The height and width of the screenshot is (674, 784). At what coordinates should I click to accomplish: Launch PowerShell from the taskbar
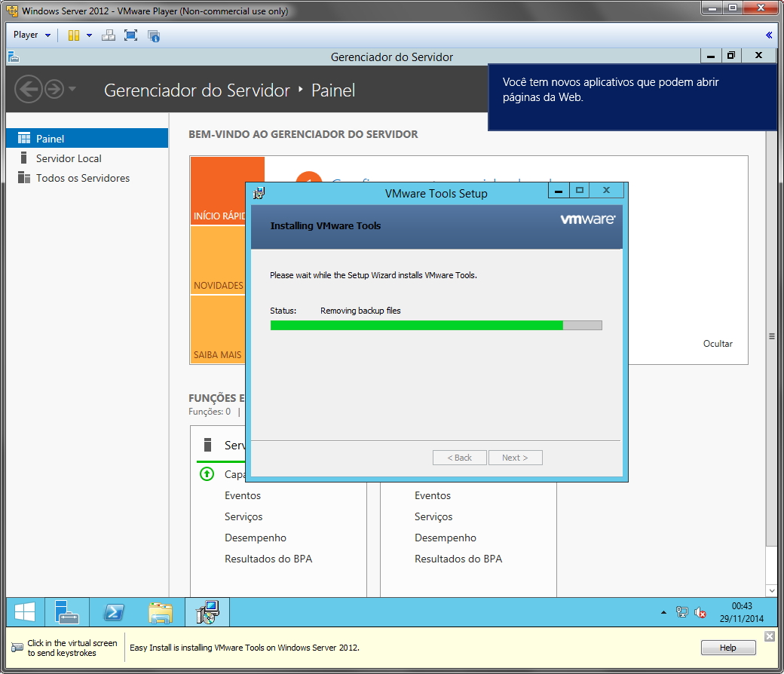[x=114, y=611]
